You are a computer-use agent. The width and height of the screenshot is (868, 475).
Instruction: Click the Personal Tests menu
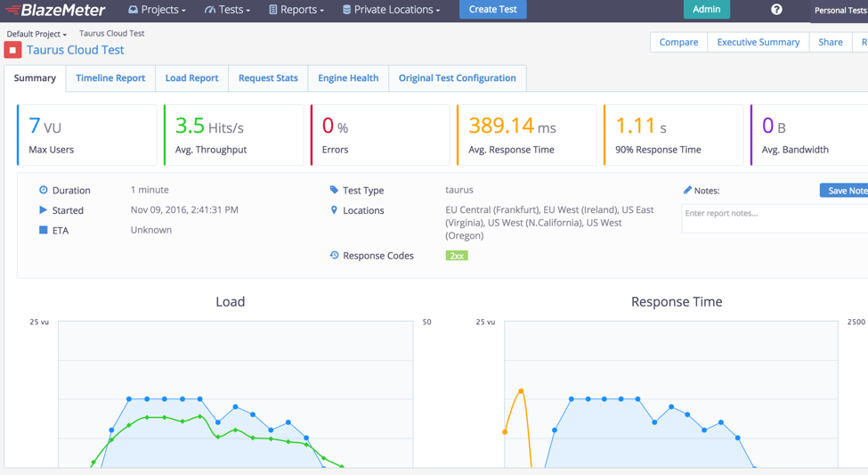[840, 11]
